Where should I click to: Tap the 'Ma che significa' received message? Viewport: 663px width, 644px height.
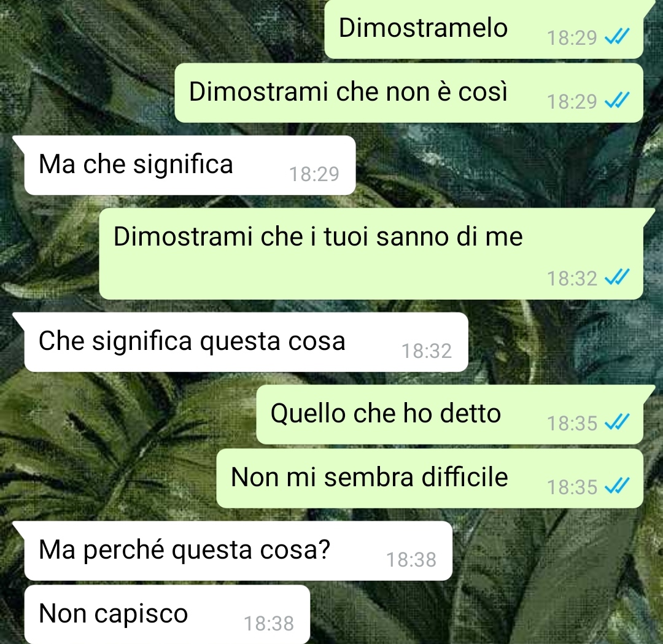point(190,165)
